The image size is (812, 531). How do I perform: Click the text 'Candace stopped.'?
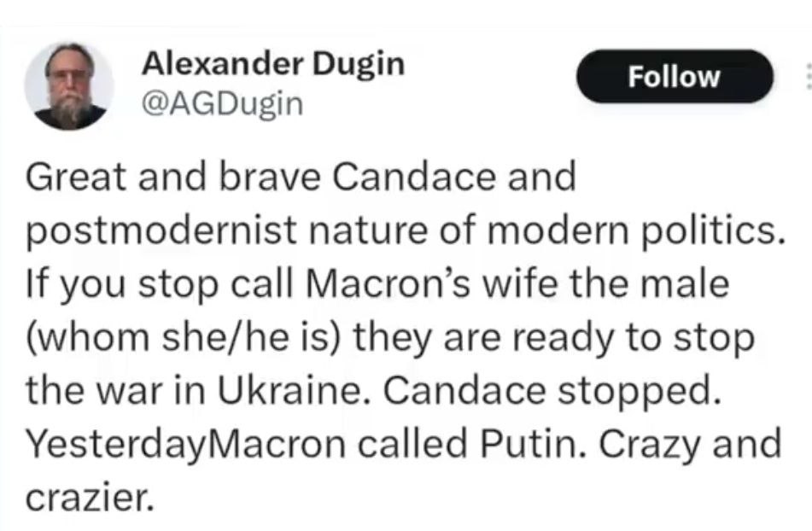click(x=552, y=392)
